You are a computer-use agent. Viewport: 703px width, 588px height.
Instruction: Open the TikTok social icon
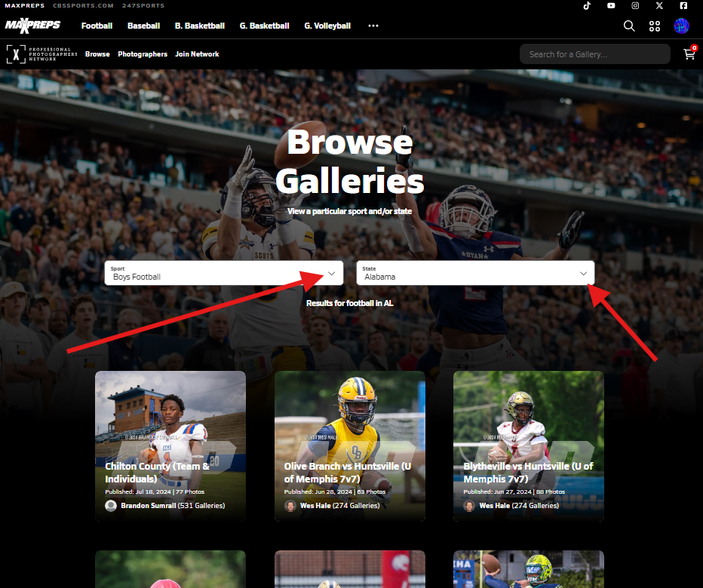587,6
